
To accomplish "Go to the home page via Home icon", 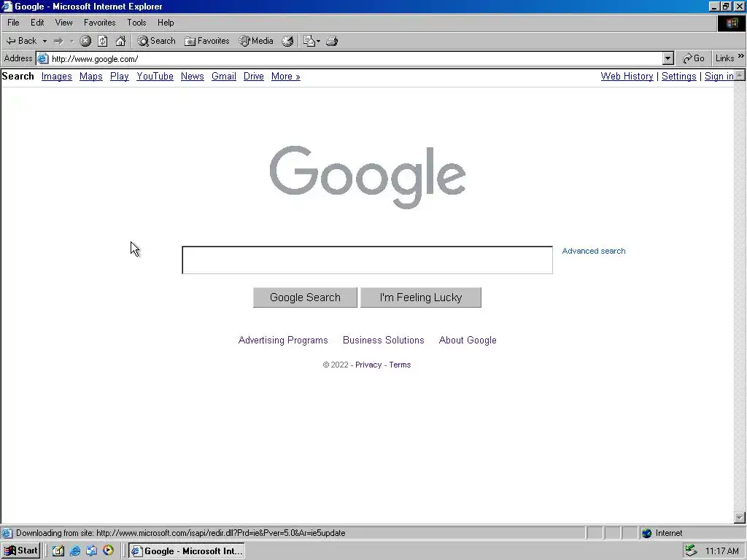I will tap(120, 41).
